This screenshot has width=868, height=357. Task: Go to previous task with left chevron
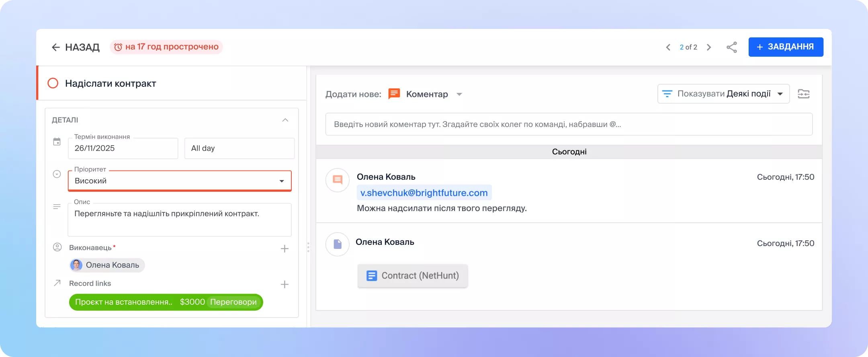(668, 47)
